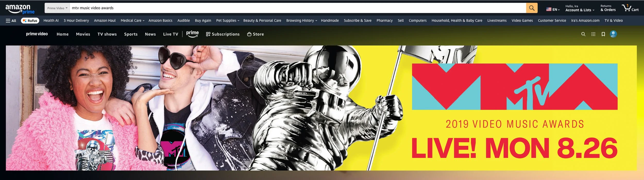Image resolution: width=644 pixels, height=180 pixels.
Task: Open the Handmade link
Action: (330, 21)
